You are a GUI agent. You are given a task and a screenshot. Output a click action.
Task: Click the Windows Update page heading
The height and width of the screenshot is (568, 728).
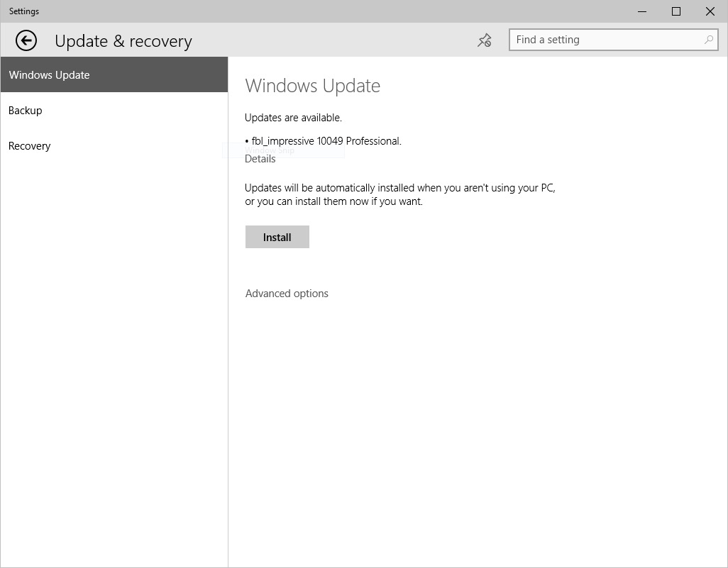312,86
